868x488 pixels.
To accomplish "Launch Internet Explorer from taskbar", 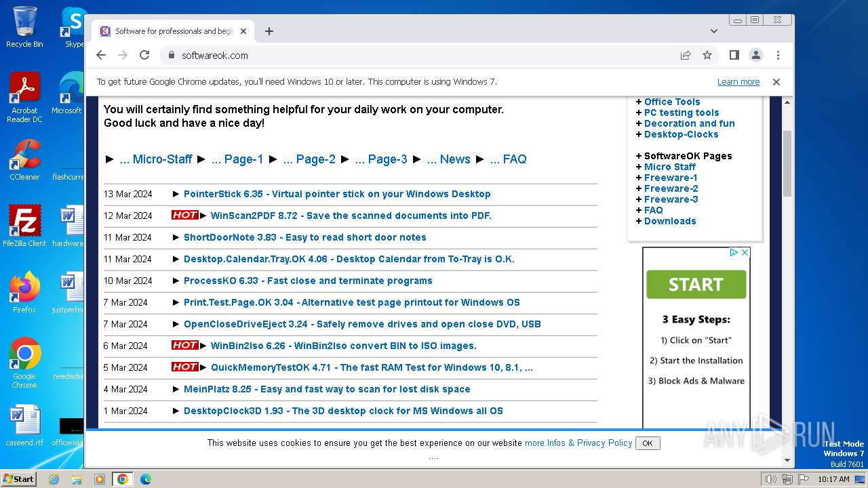I will click(54, 479).
